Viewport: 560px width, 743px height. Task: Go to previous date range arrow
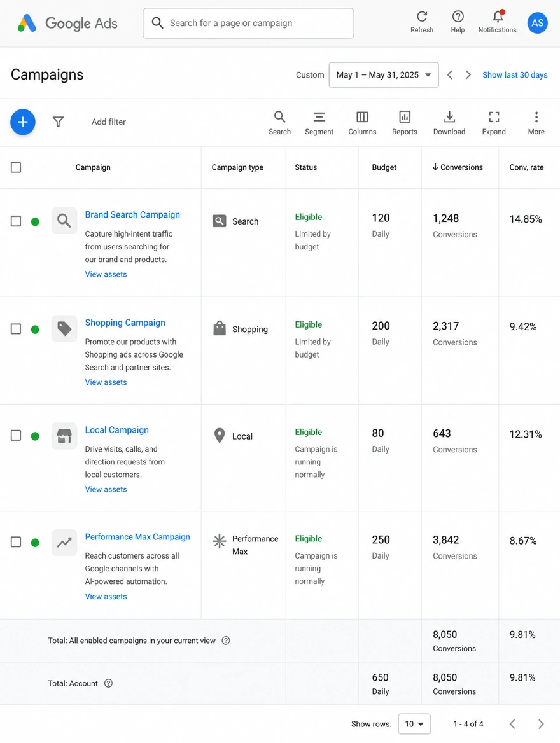pyautogui.click(x=450, y=75)
